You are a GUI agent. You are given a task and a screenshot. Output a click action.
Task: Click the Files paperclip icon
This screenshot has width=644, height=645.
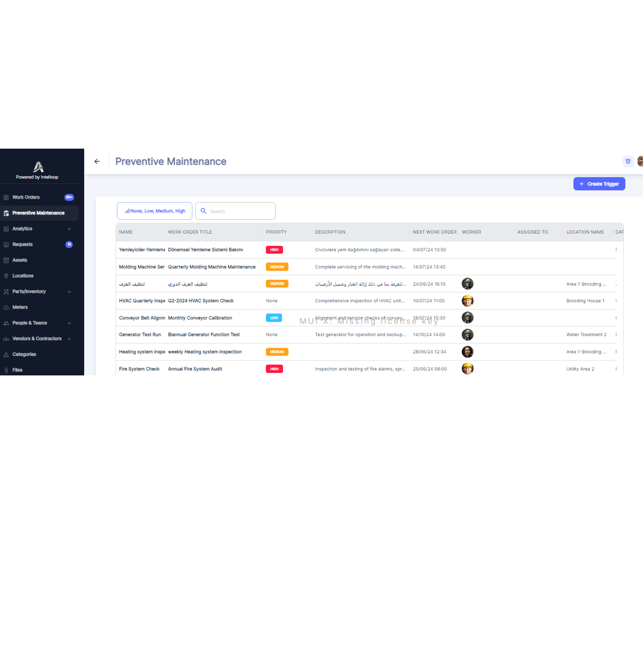coord(6,370)
